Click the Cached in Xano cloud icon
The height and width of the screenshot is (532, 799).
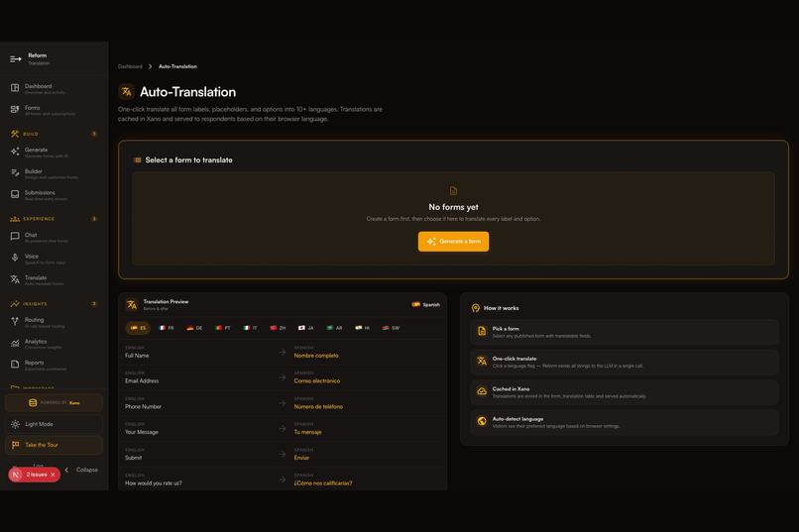[482, 391]
